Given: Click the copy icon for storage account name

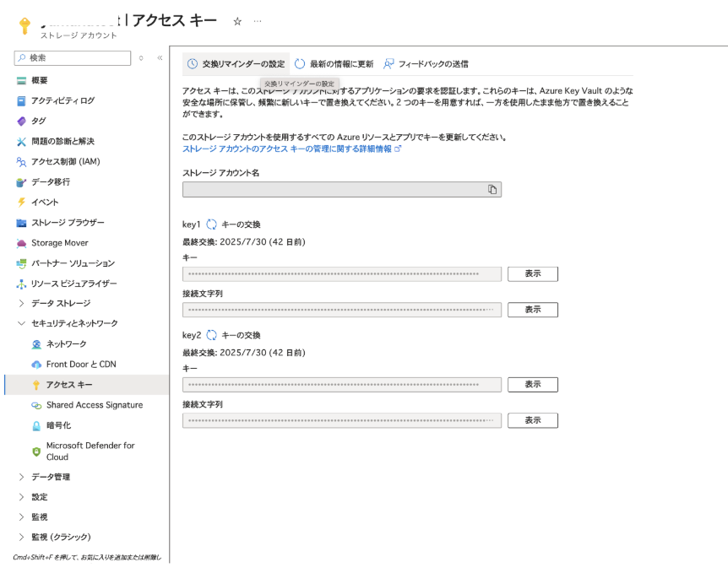Looking at the screenshot, I should pyautogui.click(x=492, y=189).
